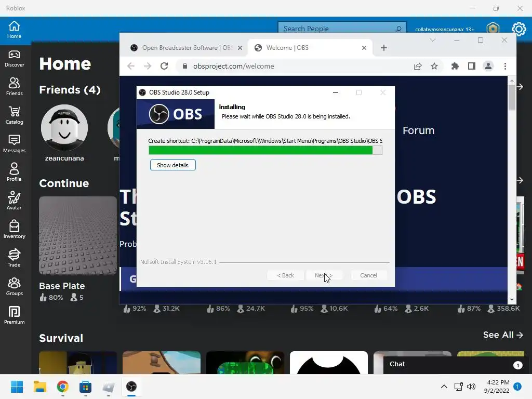The image size is (532, 399).
Task: Reload the obsproject.com page
Action: tap(164, 66)
